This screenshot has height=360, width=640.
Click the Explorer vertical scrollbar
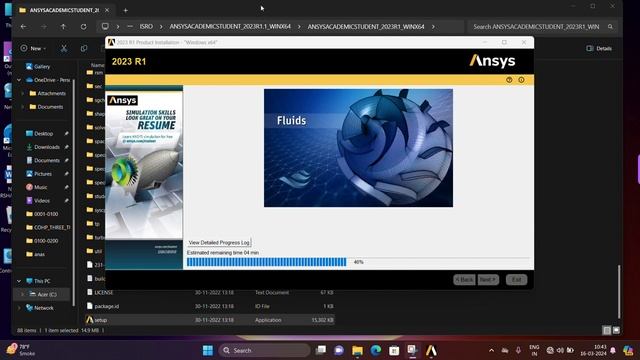[x=619, y=292]
